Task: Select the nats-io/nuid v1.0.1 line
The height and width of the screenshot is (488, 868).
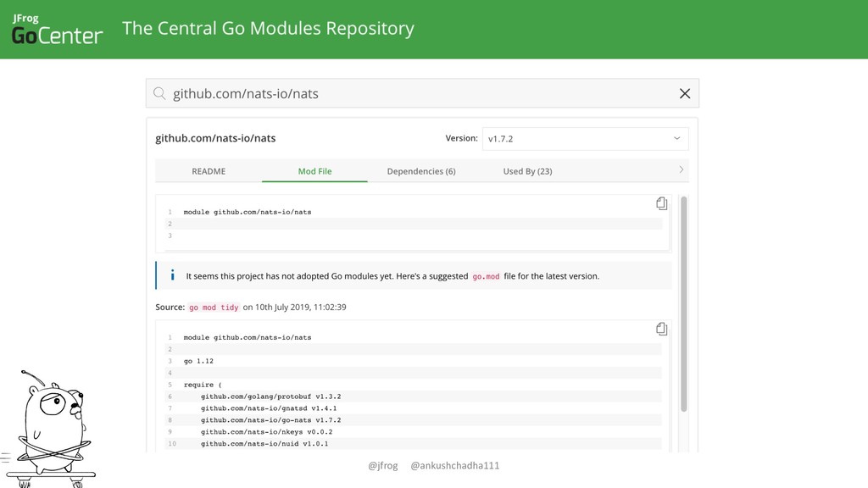Action: pyautogui.click(x=264, y=444)
